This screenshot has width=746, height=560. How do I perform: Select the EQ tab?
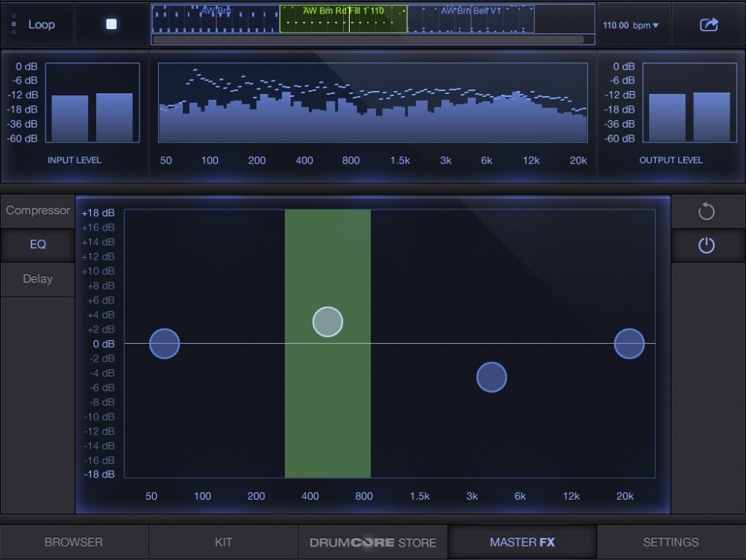pyautogui.click(x=37, y=245)
